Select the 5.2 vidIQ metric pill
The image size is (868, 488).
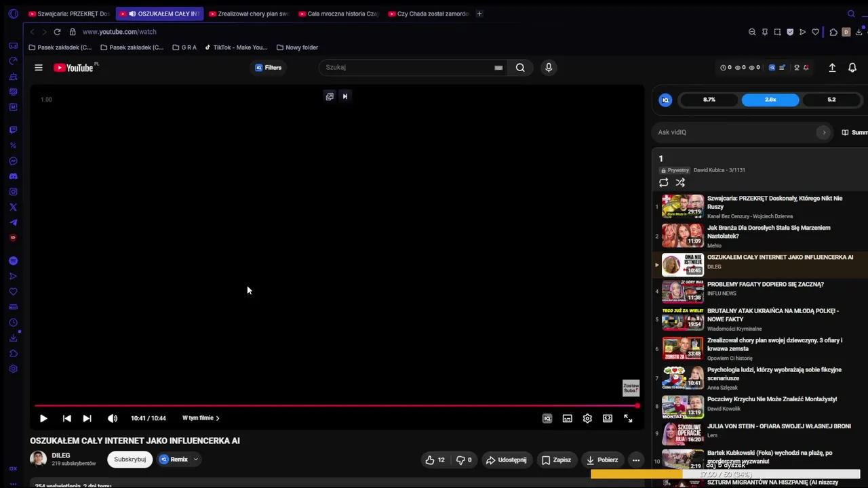point(831,100)
